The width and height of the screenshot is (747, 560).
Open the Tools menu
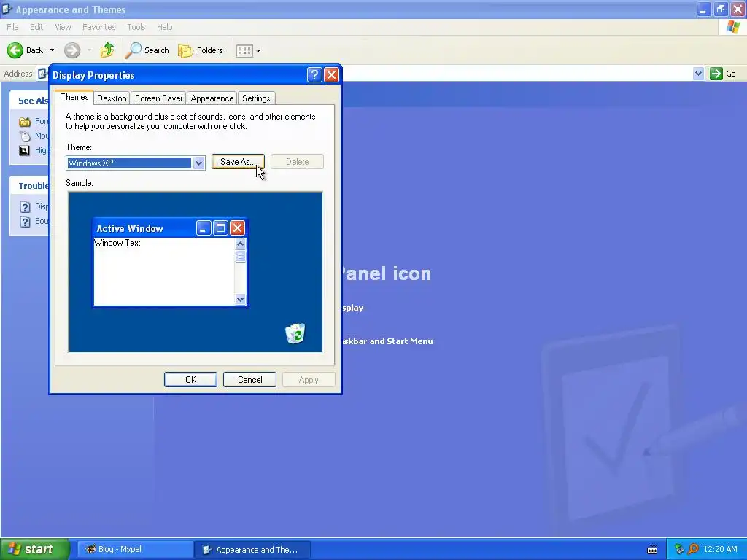[x=136, y=27]
